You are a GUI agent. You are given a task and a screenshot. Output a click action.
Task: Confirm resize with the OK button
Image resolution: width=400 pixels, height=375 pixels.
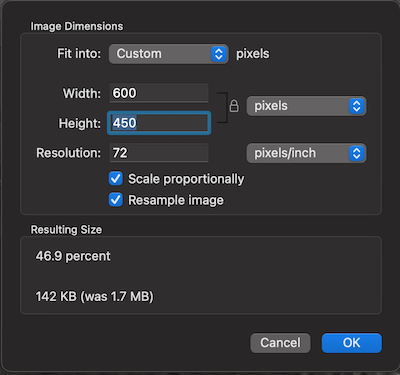pos(352,343)
